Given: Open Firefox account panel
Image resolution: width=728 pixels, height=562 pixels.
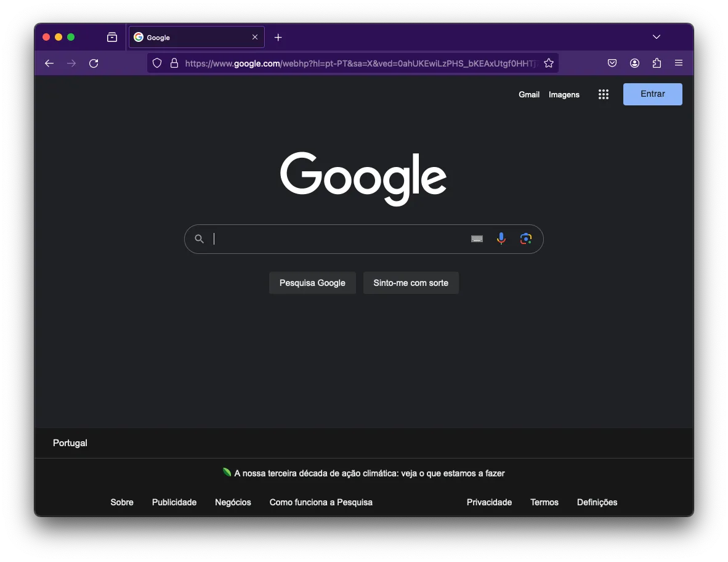Looking at the screenshot, I should click(x=634, y=63).
